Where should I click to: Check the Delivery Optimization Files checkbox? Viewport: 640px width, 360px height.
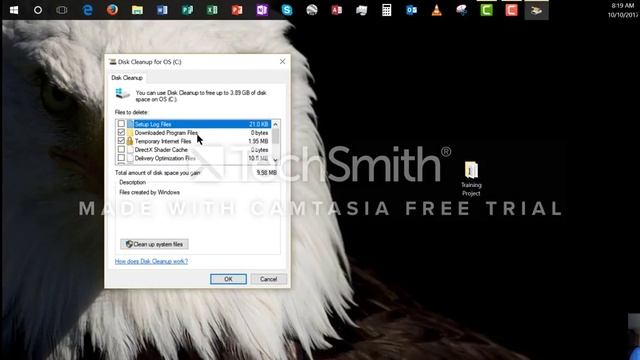121,158
